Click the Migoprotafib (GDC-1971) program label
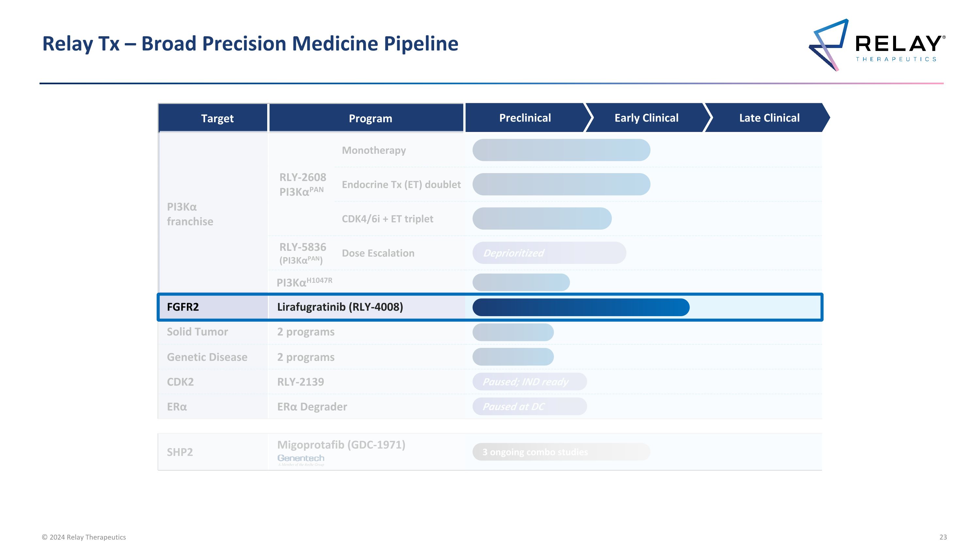This screenshot has width=980, height=551. point(341,445)
